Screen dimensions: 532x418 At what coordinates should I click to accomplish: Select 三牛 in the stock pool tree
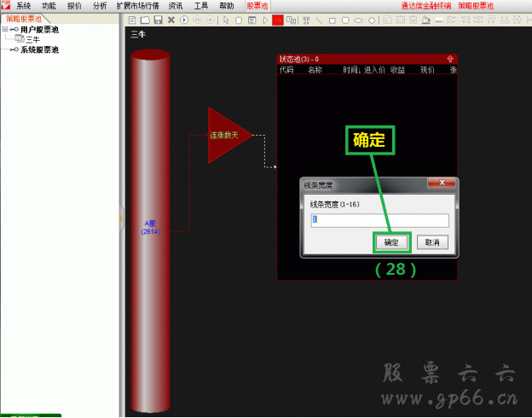point(32,39)
